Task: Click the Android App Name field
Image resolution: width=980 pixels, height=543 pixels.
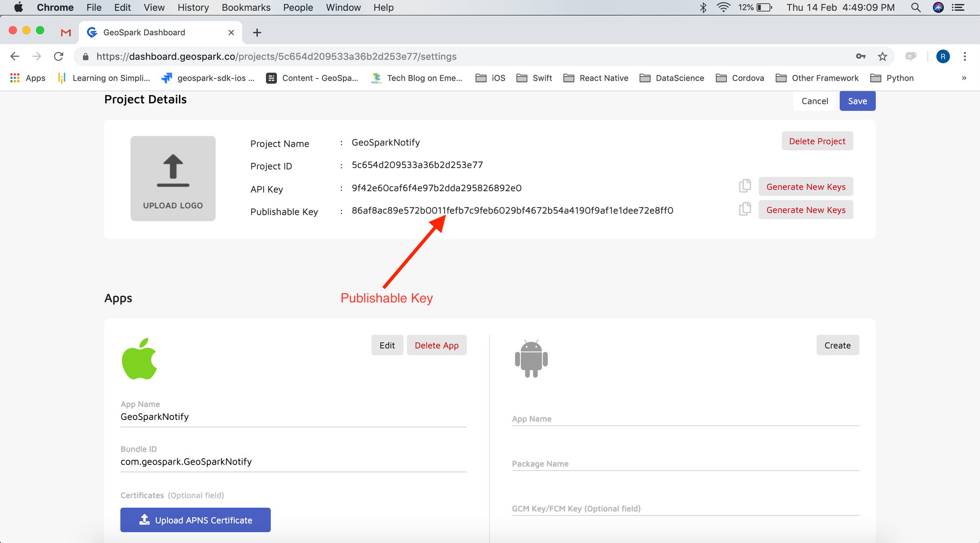Action: coord(686,419)
